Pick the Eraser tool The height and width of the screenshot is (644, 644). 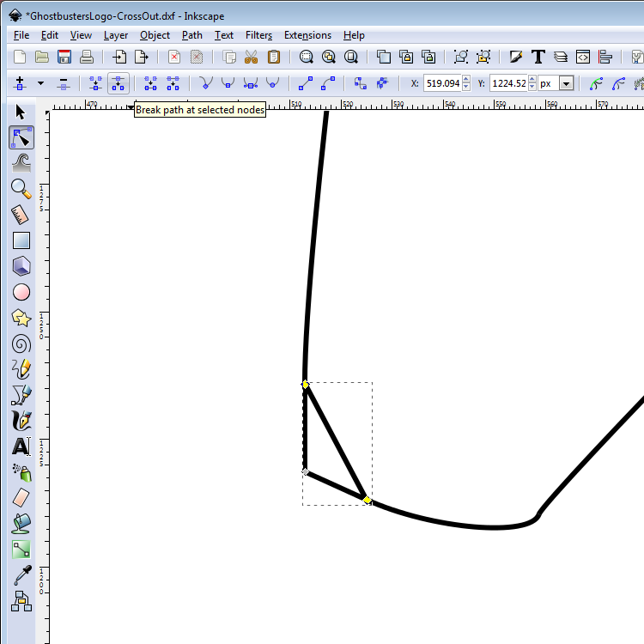click(x=21, y=498)
